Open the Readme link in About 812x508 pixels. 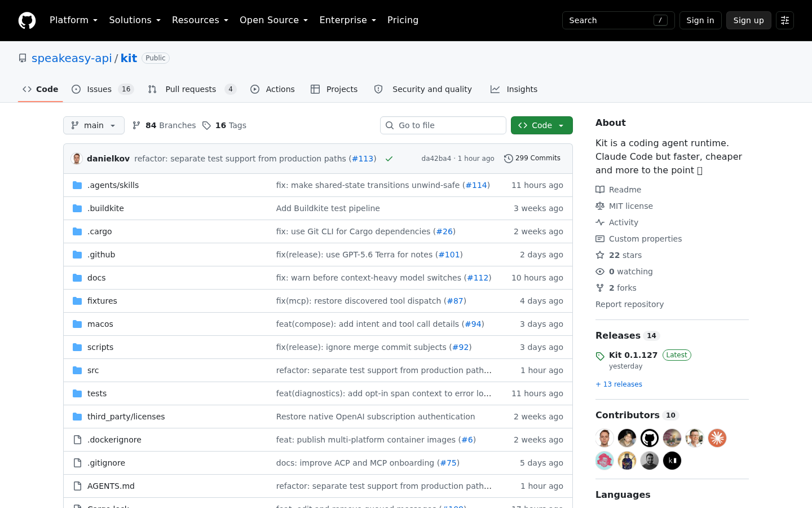[619, 190]
